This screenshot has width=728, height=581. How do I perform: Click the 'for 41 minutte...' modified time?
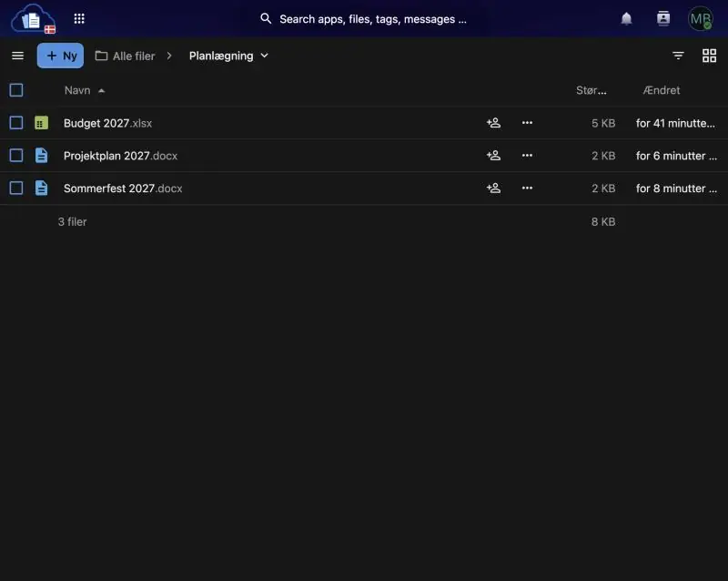click(x=675, y=123)
